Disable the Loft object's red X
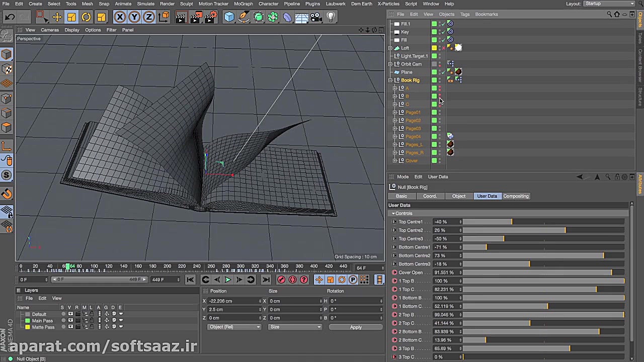This screenshot has width=644, height=362. click(443, 48)
